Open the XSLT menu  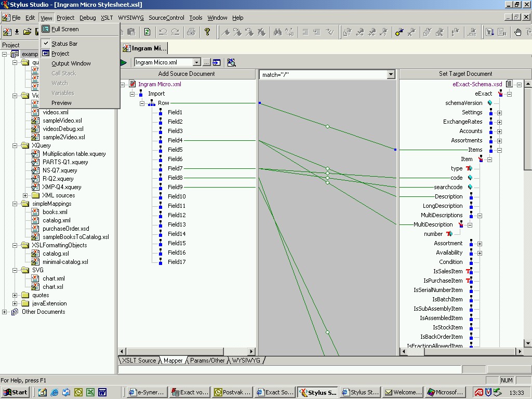pyautogui.click(x=107, y=18)
